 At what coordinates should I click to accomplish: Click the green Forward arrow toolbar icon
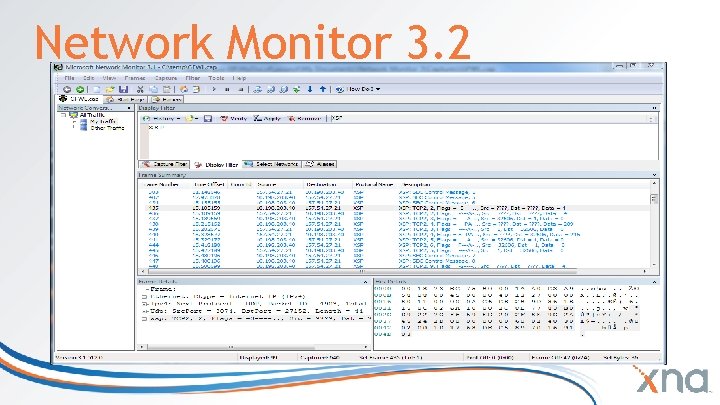(x=80, y=89)
